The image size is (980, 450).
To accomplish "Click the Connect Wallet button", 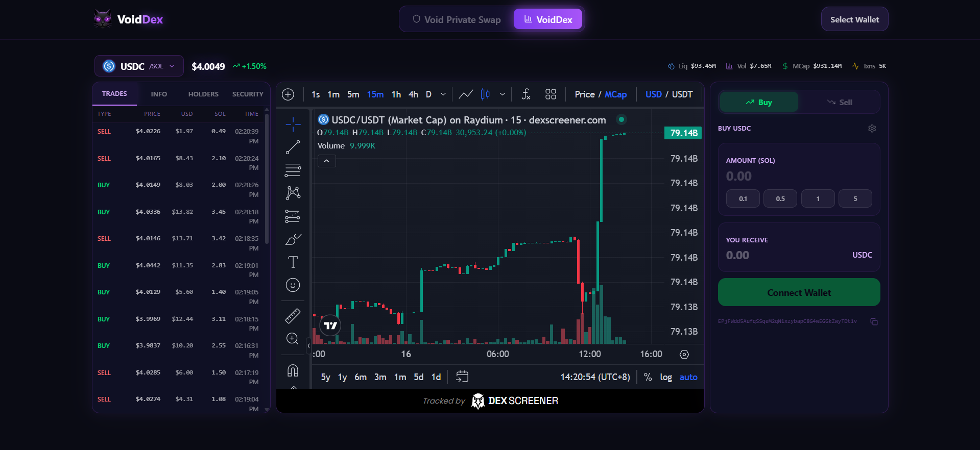I will pos(799,292).
